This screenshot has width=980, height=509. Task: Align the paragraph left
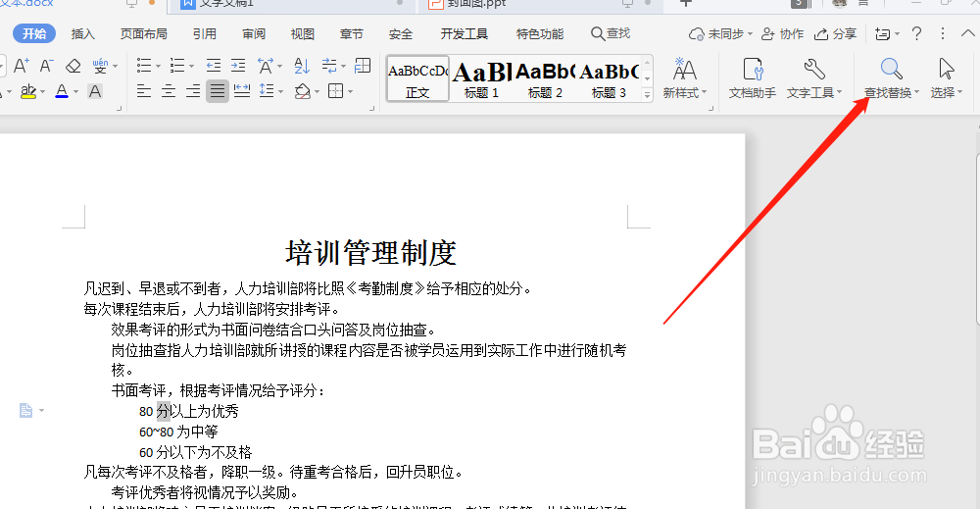pyautogui.click(x=144, y=91)
